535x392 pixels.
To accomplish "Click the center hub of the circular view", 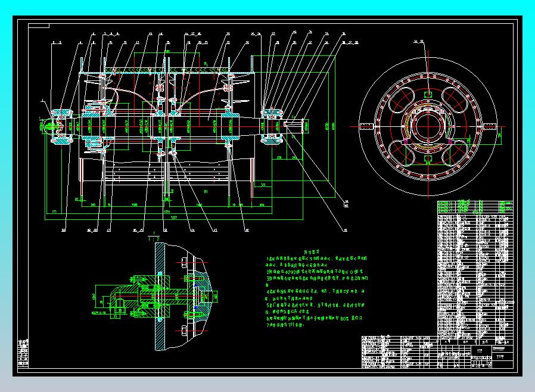I will [428, 126].
